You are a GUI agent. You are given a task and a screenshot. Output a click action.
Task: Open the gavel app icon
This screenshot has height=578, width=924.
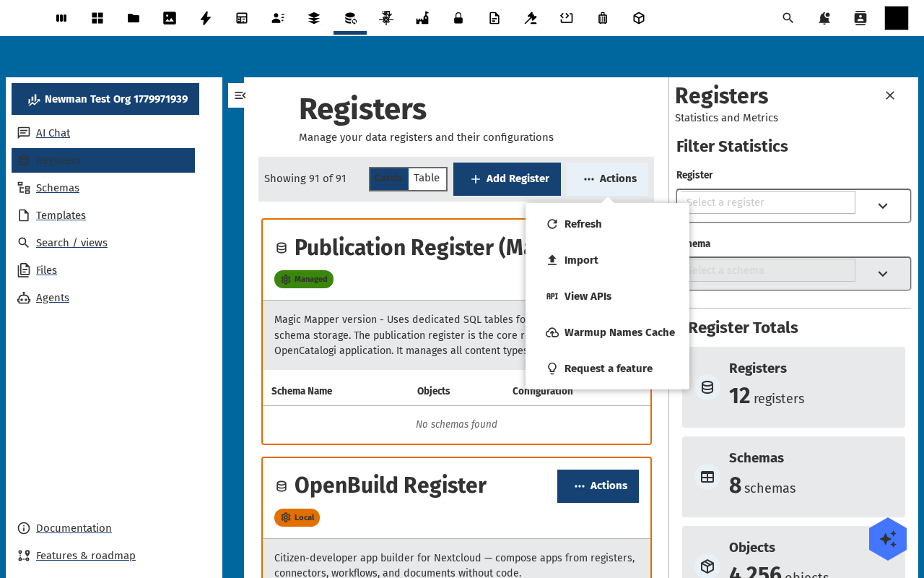click(x=531, y=18)
